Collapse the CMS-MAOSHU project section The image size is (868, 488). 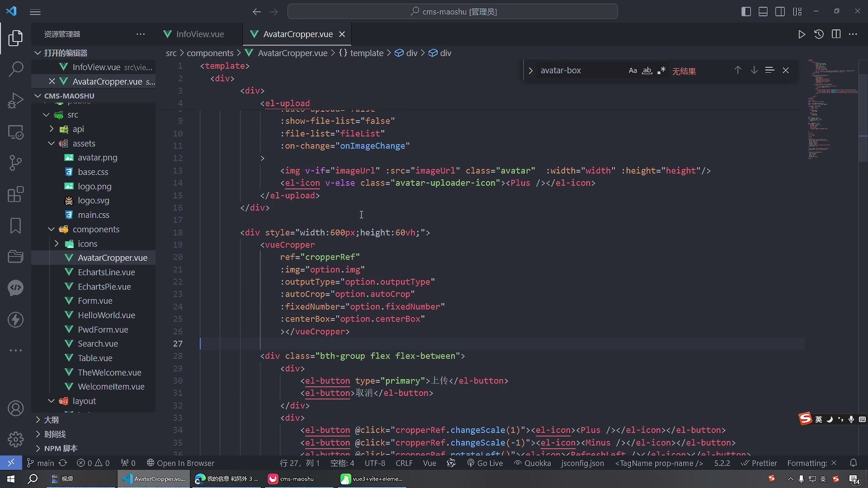pyautogui.click(x=38, y=96)
